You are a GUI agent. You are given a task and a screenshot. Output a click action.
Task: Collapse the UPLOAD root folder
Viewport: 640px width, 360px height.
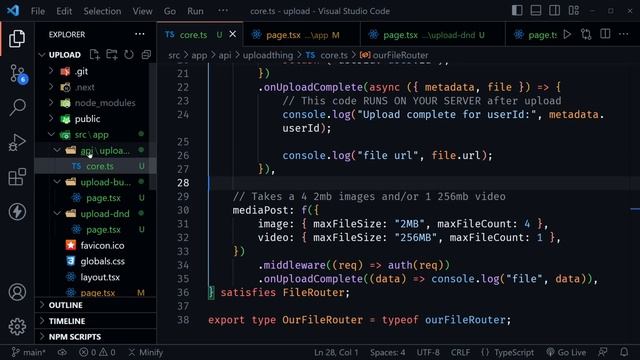pyautogui.click(x=42, y=54)
